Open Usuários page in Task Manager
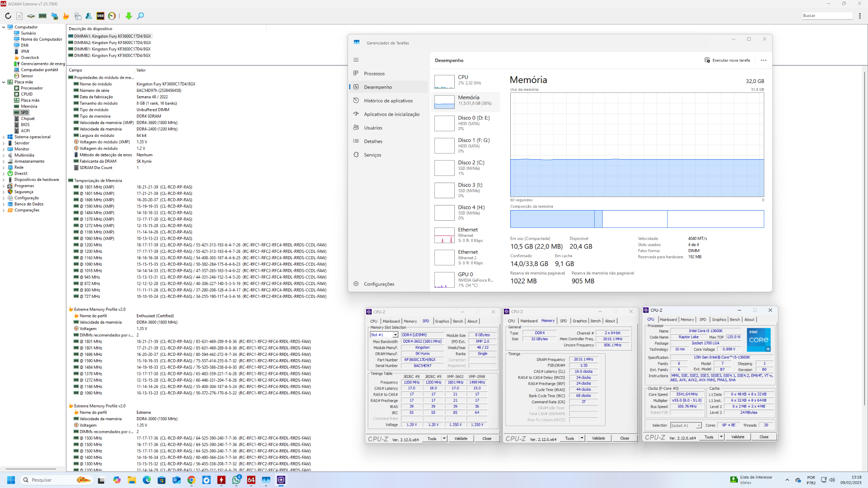 pos(373,128)
